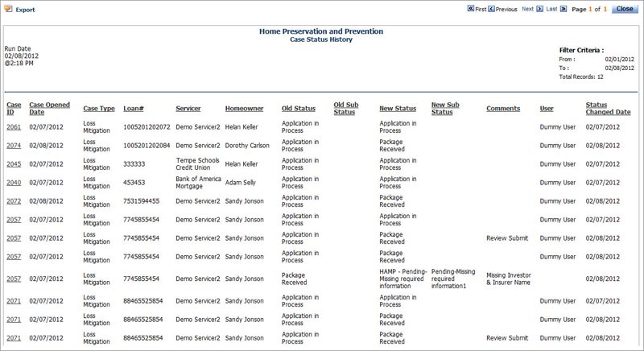Sort by New Sub Status header
644x351 pixels.
445,109
